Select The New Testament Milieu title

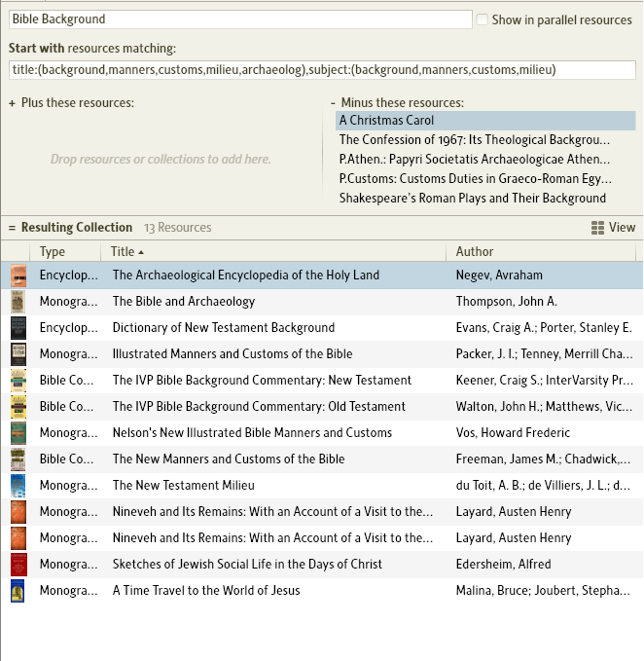pyautogui.click(x=183, y=486)
